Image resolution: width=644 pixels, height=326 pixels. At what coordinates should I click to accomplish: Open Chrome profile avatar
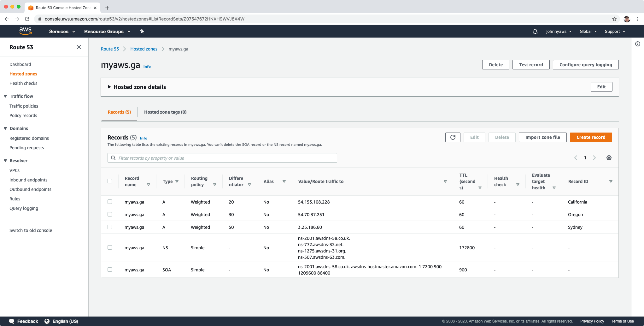point(627,19)
